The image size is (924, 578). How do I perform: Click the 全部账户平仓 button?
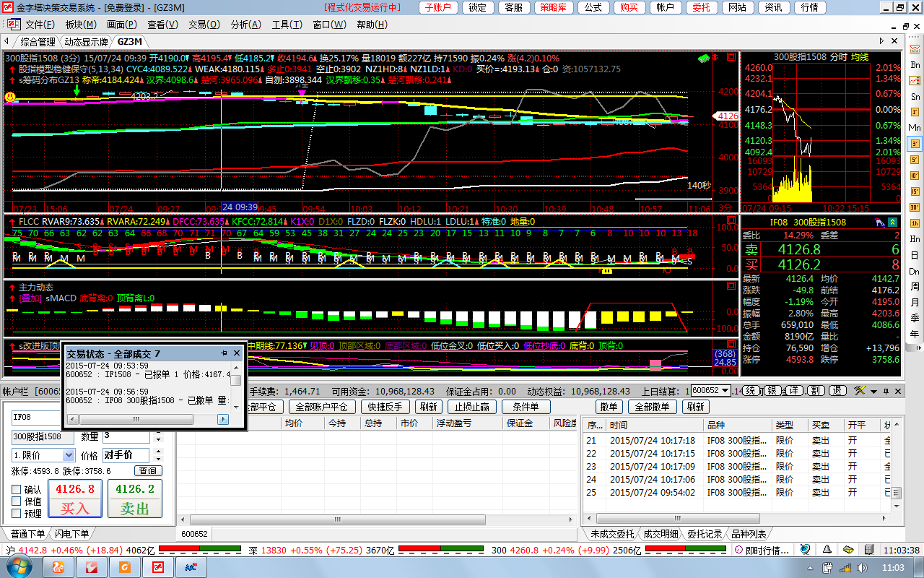pyautogui.click(x=321, y=407)
